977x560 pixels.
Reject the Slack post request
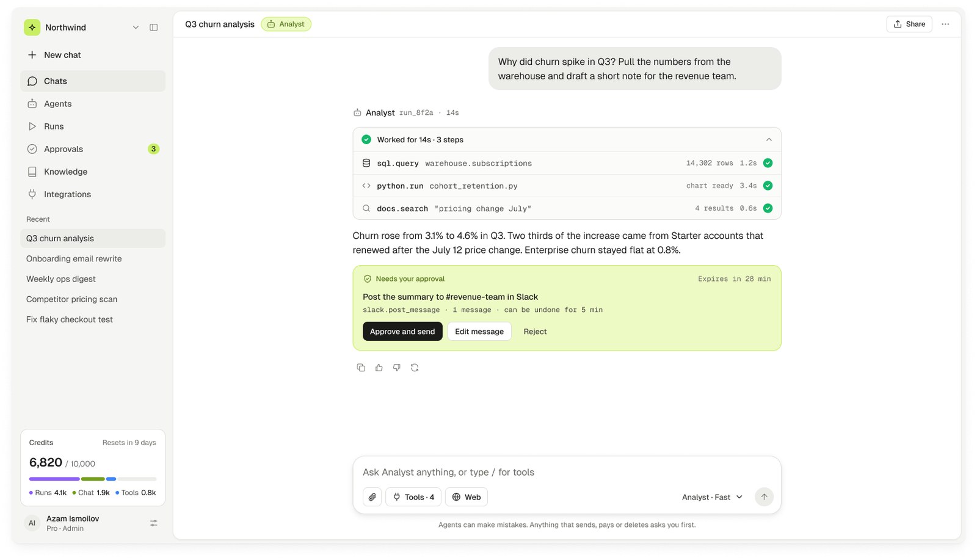point(535,332)
